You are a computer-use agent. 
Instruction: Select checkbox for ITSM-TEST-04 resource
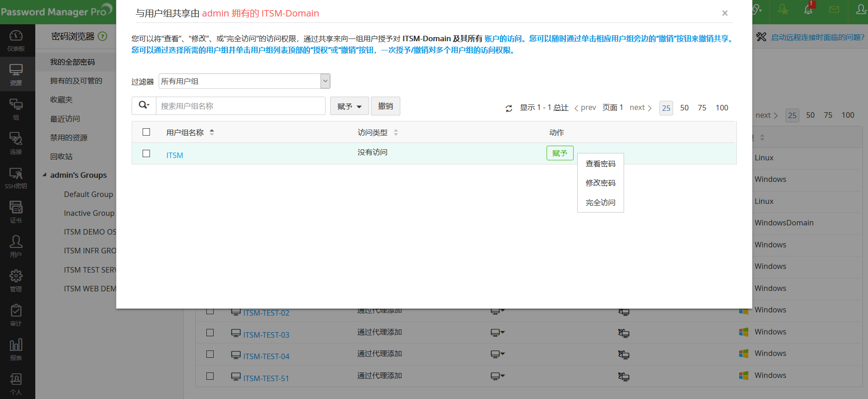tap(210, 354)
